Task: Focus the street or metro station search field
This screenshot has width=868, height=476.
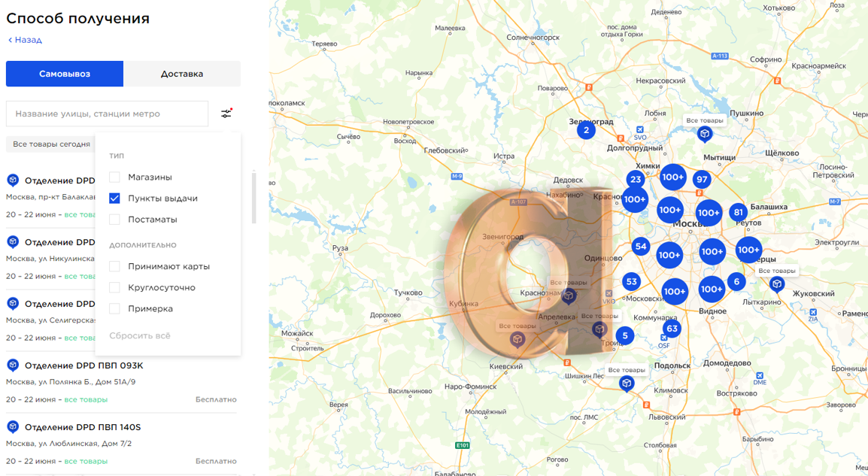Action: [108, 114]
